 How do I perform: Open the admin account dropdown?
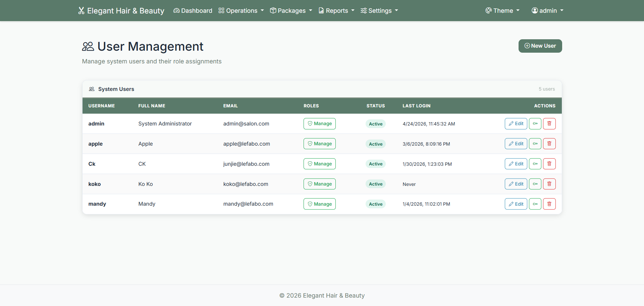coord(547,11)
